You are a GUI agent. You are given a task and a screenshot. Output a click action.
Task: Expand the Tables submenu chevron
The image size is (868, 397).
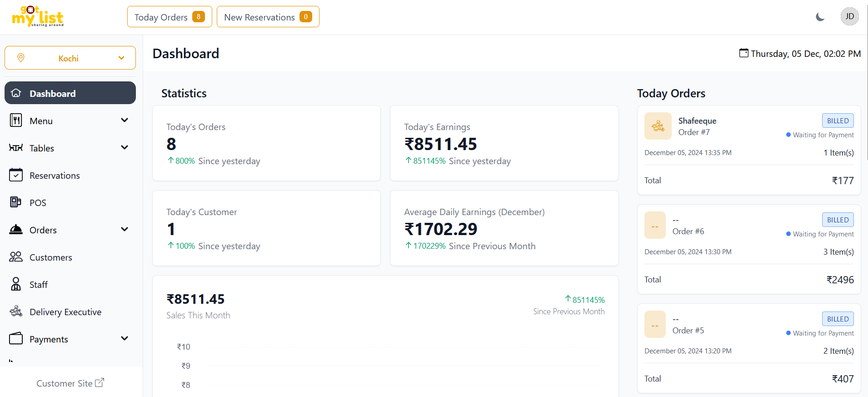click(x=125, y=148)
